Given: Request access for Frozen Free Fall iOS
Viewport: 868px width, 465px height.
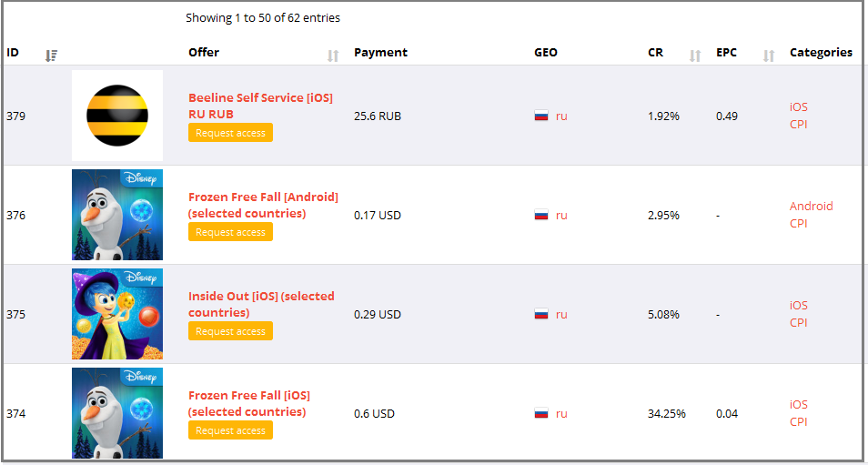Looking at the screenshot, I should pyautogui.click(x=230, y=430).
